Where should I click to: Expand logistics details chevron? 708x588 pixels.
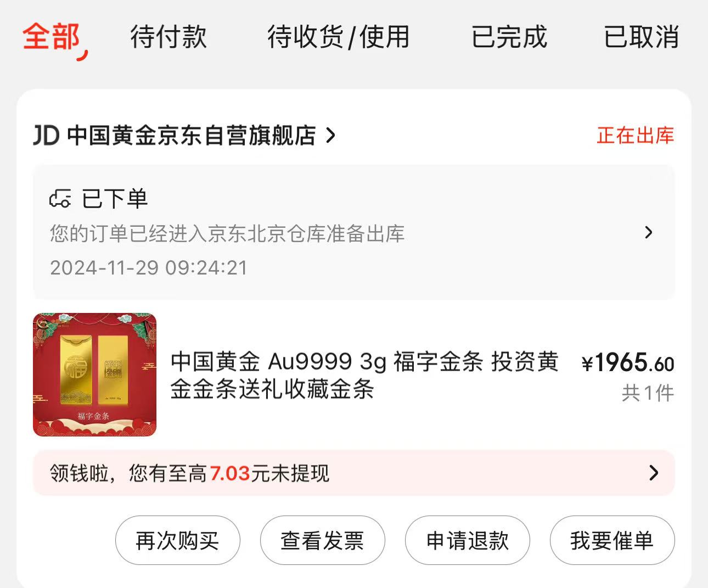[x=649, y=232]
